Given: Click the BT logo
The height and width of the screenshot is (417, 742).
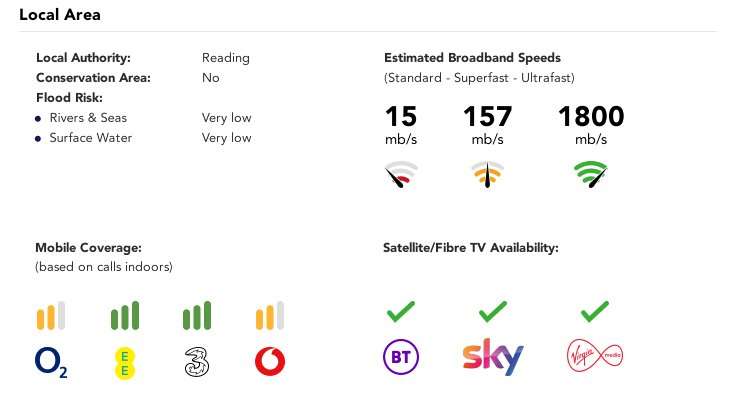Looking at the screenshot, I should [401, 356].
